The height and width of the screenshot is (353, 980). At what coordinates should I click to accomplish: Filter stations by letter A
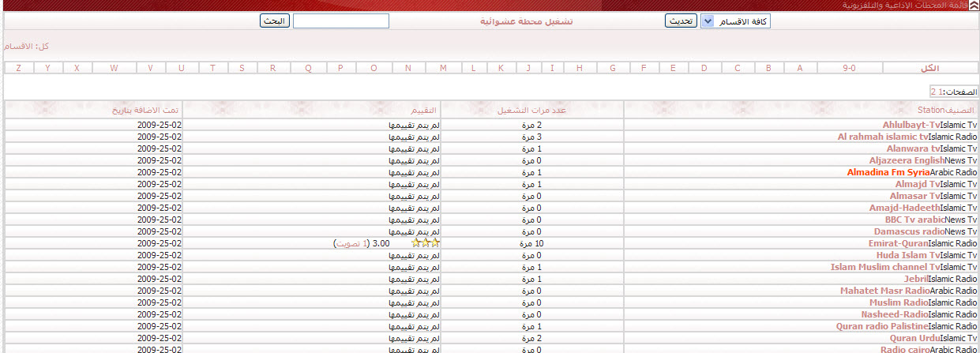click(799, 68)
